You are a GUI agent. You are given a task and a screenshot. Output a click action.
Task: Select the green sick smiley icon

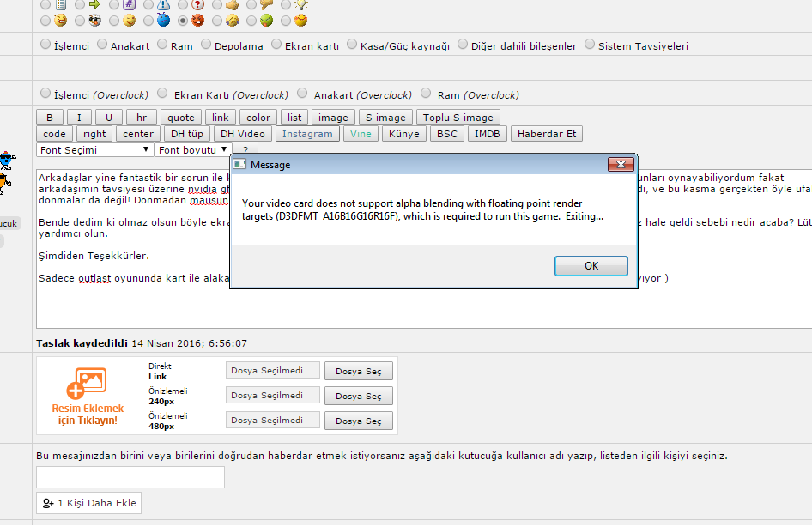point(266,20)
